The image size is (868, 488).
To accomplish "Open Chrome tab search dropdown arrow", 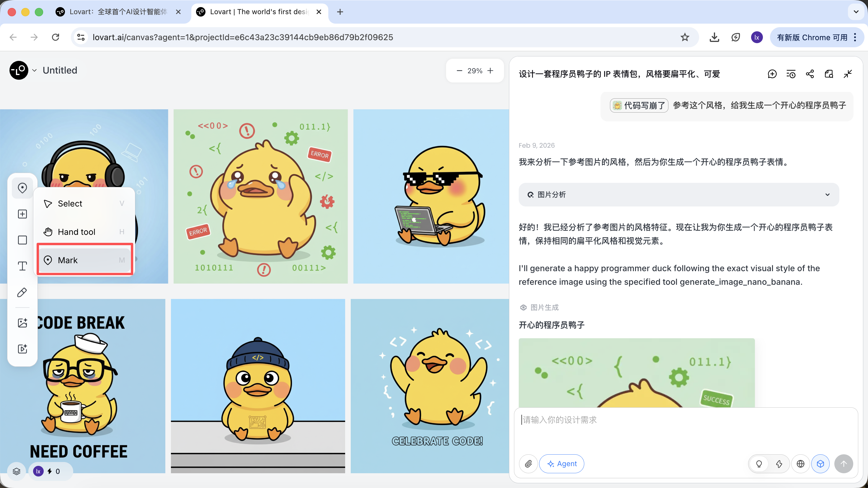I will point(856,12).
